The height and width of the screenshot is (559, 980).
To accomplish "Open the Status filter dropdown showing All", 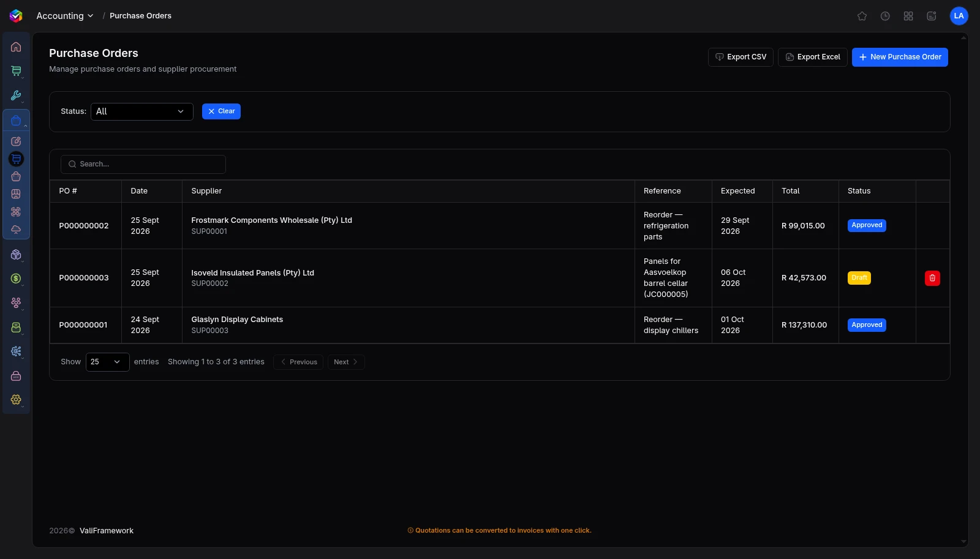I will pyautogui.click(x=142, y=111).
